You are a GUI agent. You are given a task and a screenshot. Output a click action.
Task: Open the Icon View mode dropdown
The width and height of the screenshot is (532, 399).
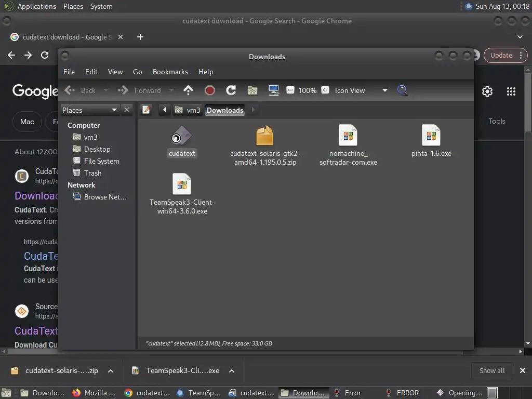point(361,90)
